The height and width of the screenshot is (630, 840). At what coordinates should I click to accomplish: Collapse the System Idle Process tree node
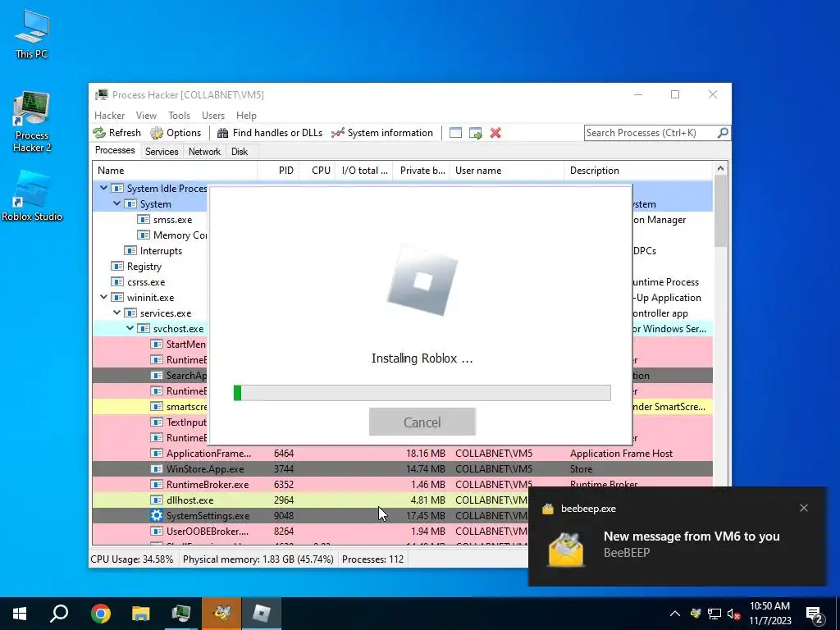[x=103, y=188]
